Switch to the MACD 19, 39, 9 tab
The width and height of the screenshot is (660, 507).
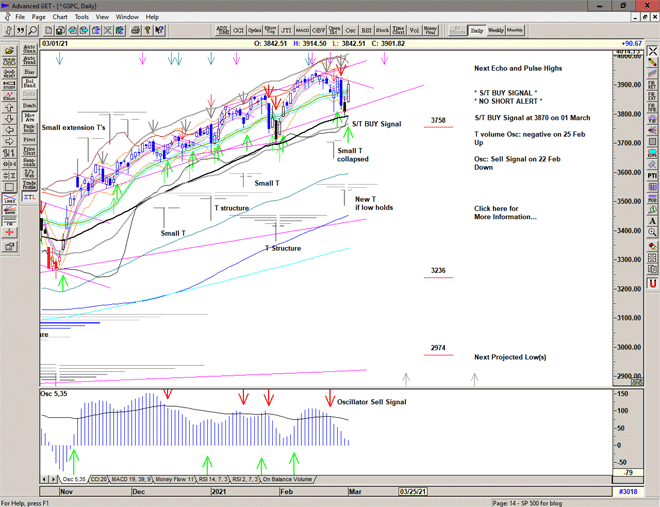(x=132, y=480)
